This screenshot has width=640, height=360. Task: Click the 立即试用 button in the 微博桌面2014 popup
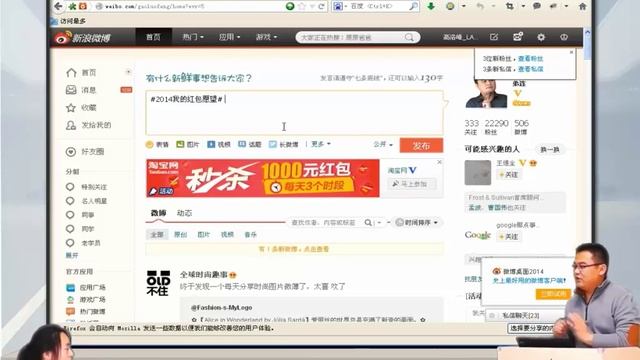pyautogui.click(x=553, y=294)
